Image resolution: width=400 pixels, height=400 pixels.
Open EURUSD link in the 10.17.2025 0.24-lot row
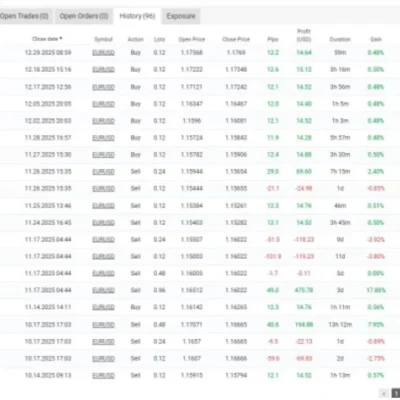coord(103,342)
